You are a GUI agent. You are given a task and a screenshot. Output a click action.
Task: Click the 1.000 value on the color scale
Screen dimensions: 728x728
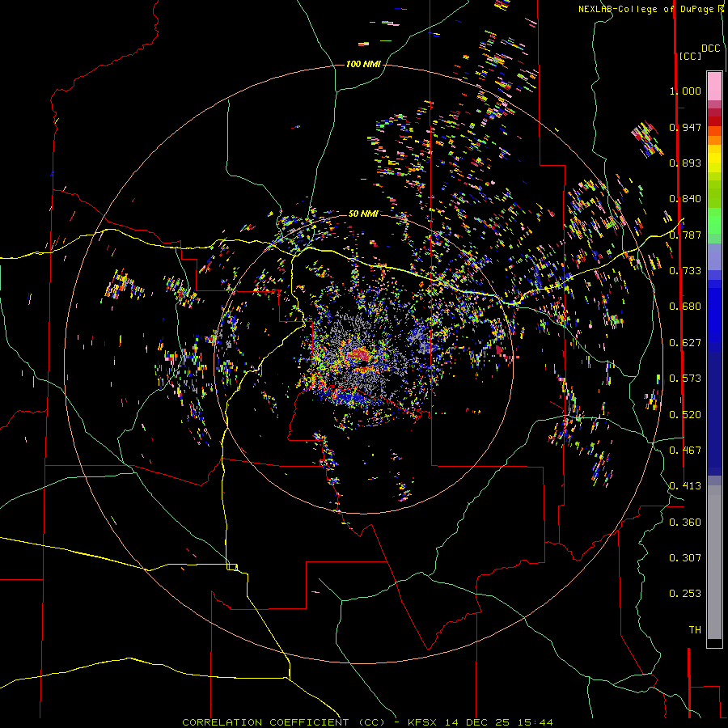pyautogui.click(x=685, y=91)
